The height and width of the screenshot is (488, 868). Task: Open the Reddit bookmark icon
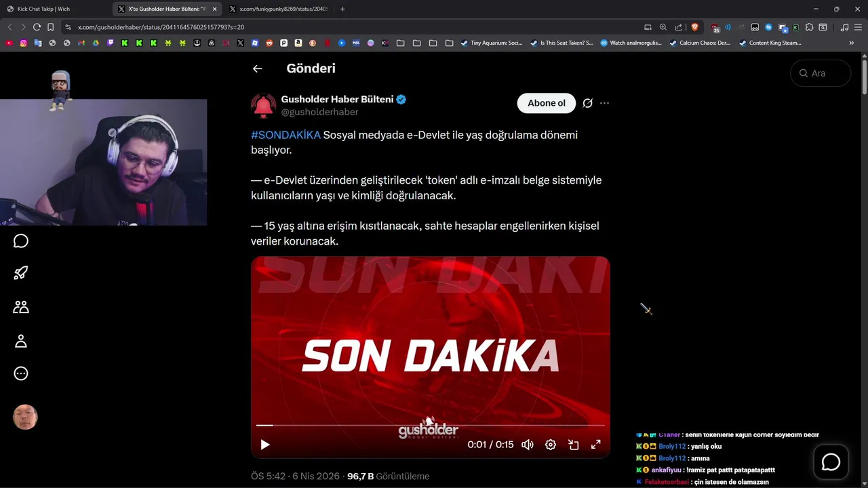(x=269, y=43)
